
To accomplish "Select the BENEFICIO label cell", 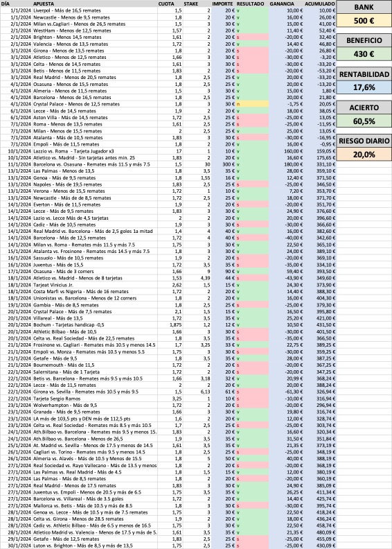I will [x=364, y=40].
